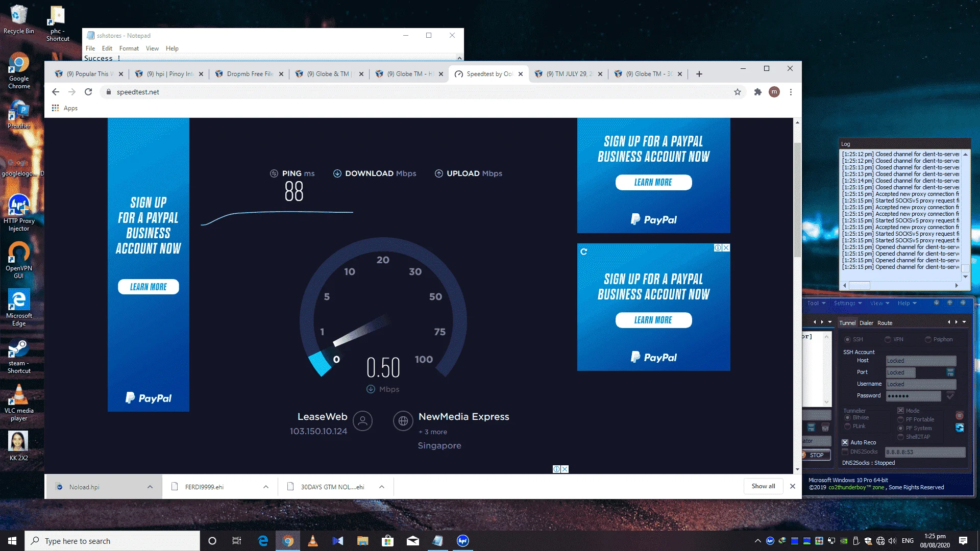Viewport: 980px width, 551px height.
Task: Expand the View dropdown in HTTP Injector
Action: pos(880,303)
